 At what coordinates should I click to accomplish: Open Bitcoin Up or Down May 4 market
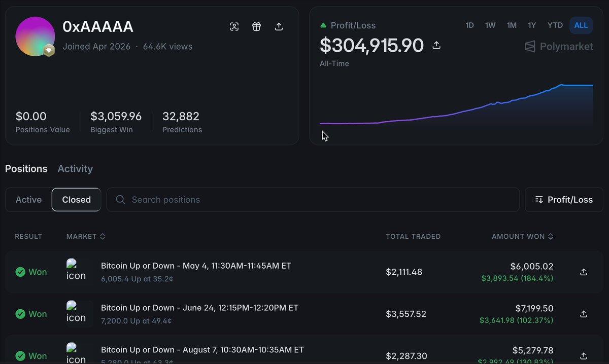click(x=196, y=266)
